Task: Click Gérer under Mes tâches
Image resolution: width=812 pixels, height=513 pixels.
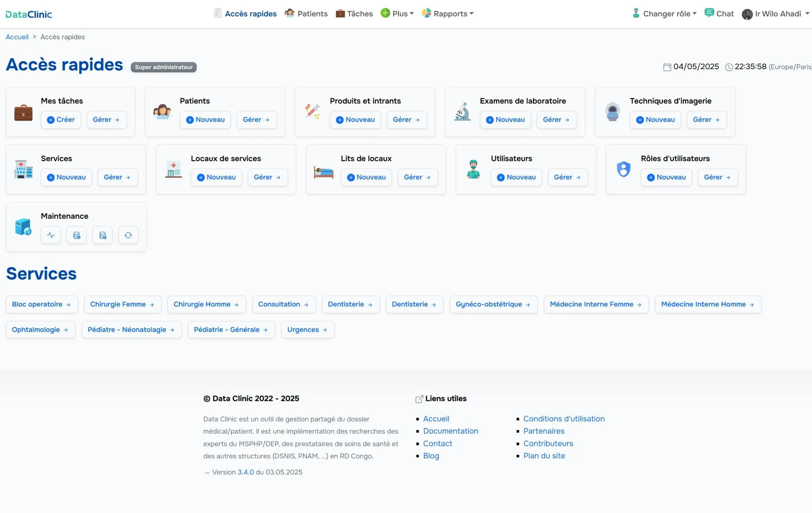Action: 107,120
